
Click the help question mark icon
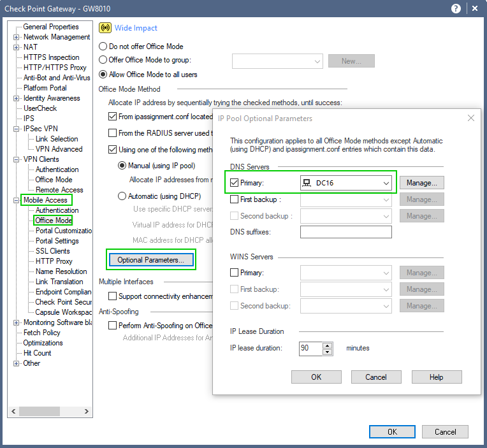click(456, 8)
